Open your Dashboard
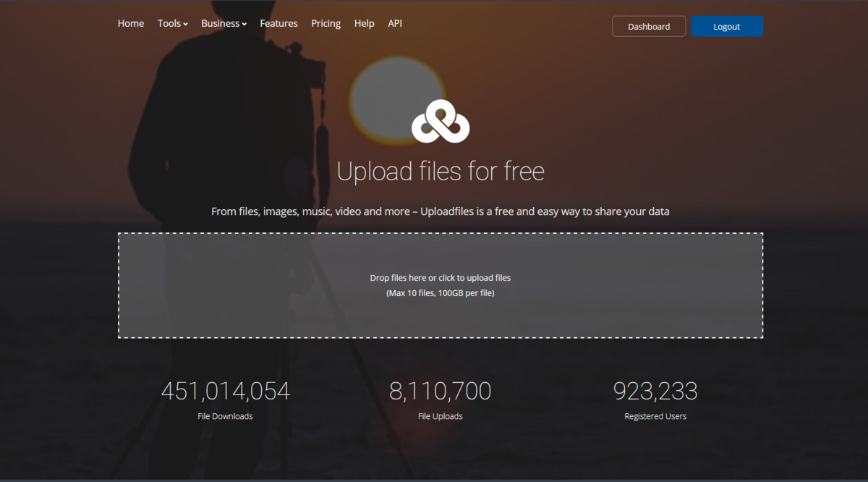This screenshot has width=868, height=482. click(648, 26)
